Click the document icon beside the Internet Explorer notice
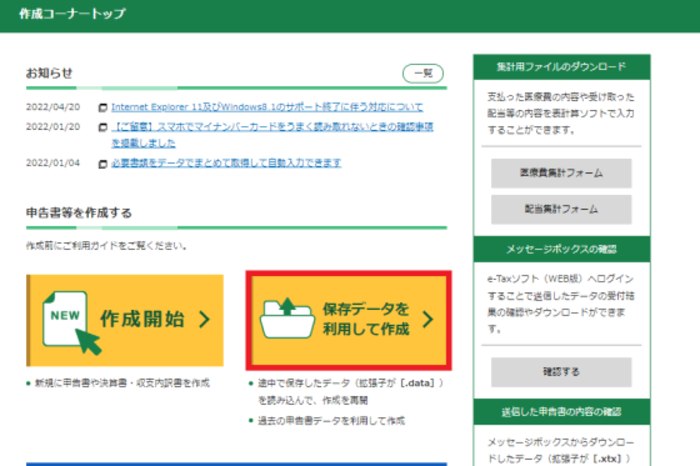 coord(103,108)
